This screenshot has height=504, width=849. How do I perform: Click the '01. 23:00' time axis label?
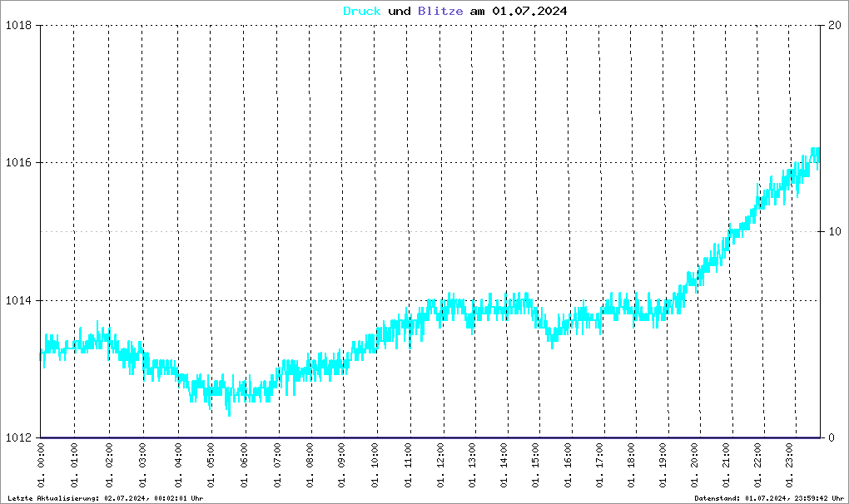[790, 466]
